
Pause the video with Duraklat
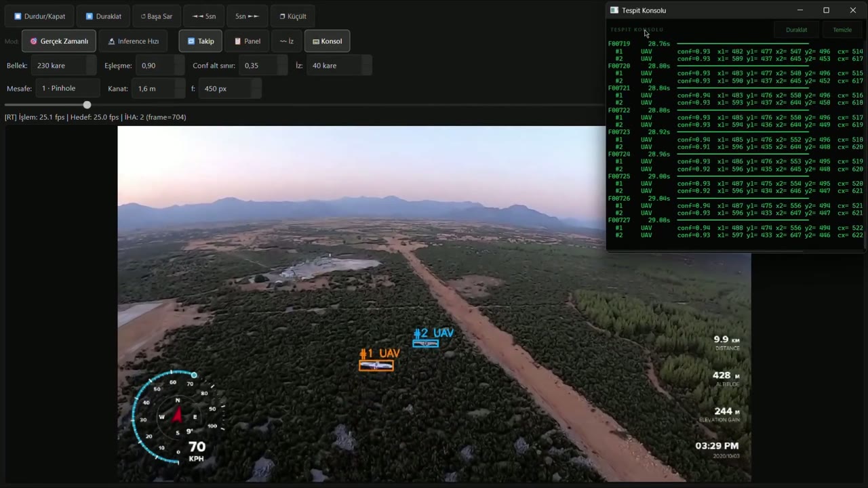[103, 16]
